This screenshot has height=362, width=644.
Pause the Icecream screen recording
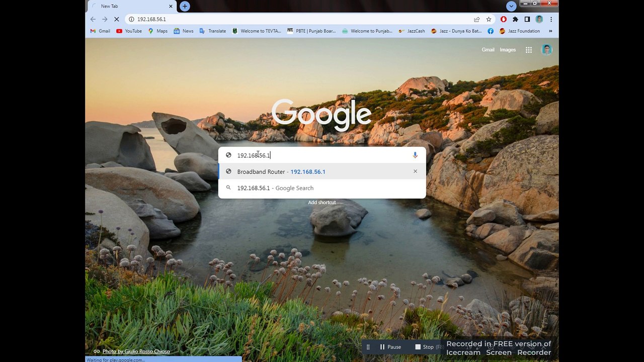coord(390,347)
